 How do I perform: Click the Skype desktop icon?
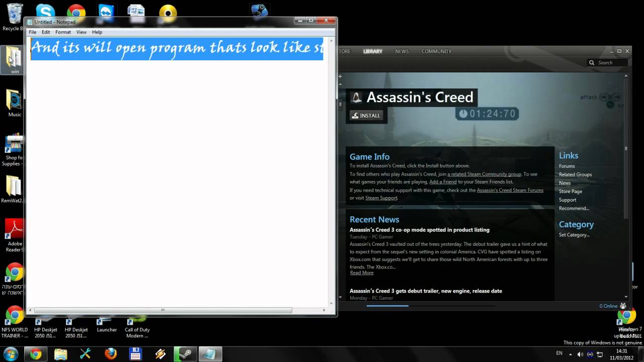point(45,12)
